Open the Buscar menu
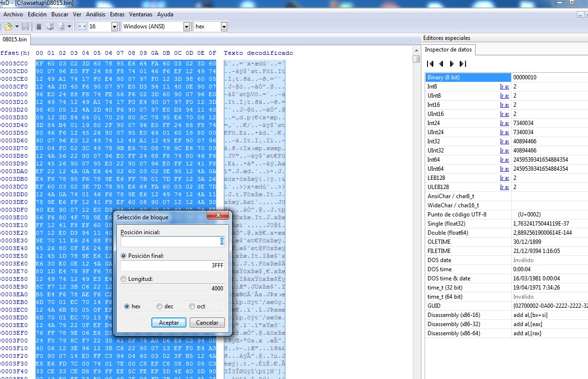This screenshot has width=588, height=379. coord(60,14)
